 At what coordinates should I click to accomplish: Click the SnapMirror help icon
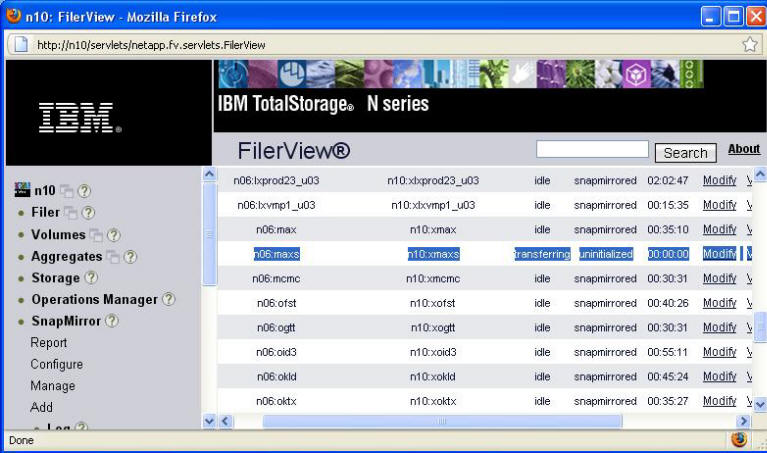pos(112,321)
